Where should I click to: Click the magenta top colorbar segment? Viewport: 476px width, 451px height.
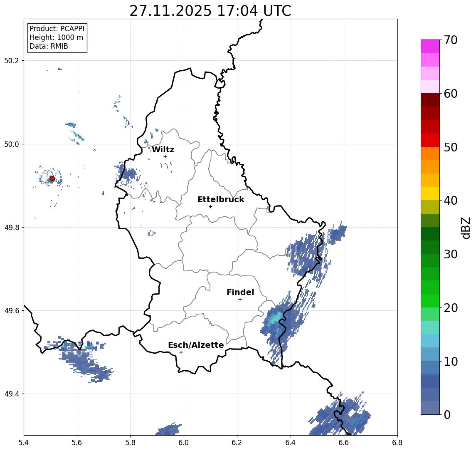pyautogui.click(x=430, y=47)
